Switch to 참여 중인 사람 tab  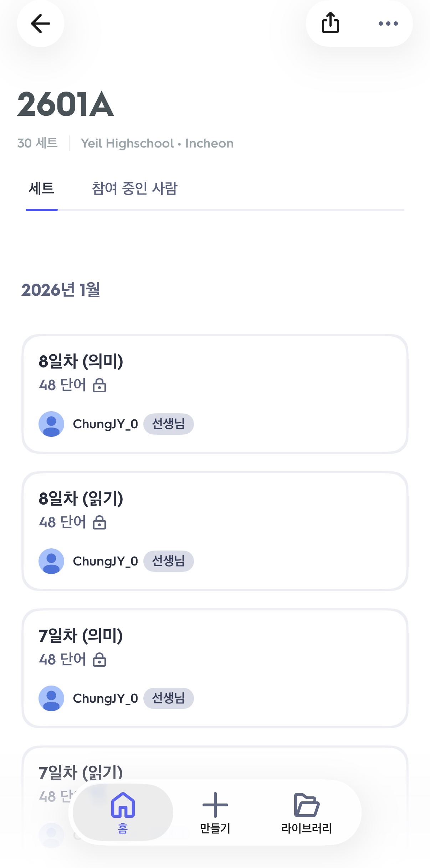(134, 188)
